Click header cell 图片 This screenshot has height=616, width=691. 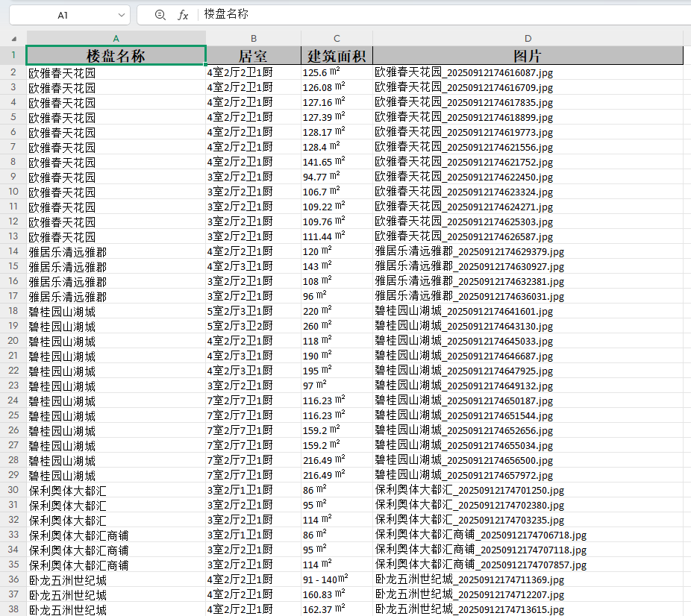[x=528, y=55]
